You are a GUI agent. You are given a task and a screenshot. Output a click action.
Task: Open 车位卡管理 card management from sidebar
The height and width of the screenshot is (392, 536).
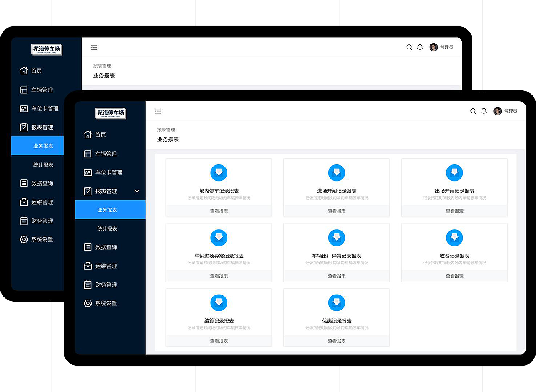tap(87, 172)
